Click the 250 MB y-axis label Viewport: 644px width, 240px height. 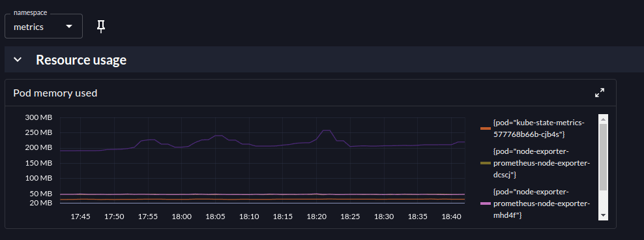point(38,133)
